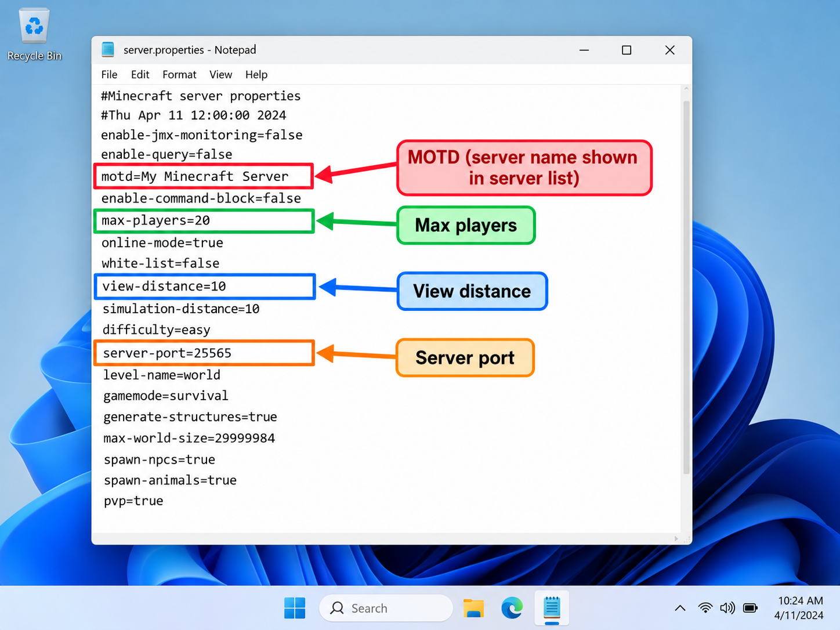Click the line motd=My Minecraft Server
Image resolution: width=840 pixels, height=630 pixels.
[195, 176]
